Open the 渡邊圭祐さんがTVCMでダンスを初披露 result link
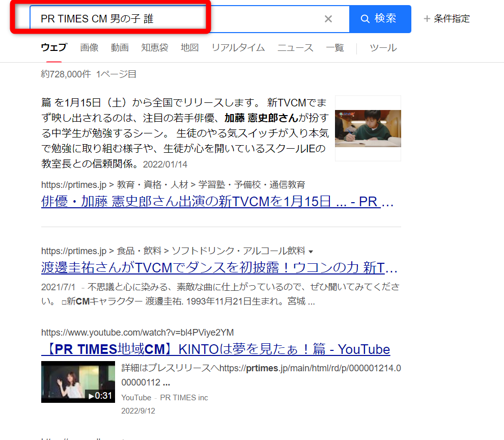Screen dimensions: 504x440 (x=219, y=267)
